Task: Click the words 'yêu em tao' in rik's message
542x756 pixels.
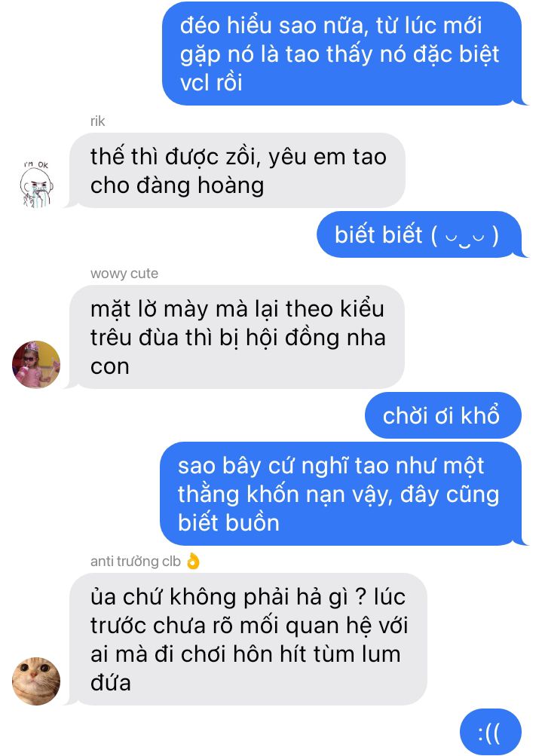Action: [x=327, y=158]
